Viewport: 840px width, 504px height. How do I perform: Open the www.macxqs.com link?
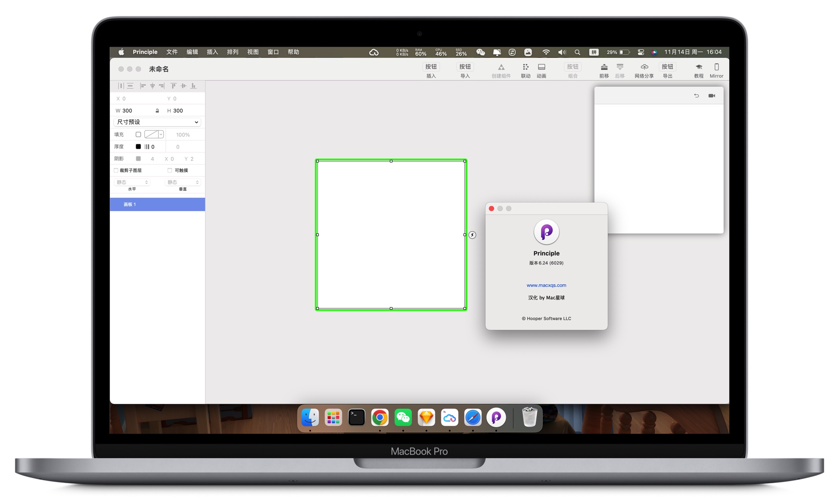click(546, 285)
